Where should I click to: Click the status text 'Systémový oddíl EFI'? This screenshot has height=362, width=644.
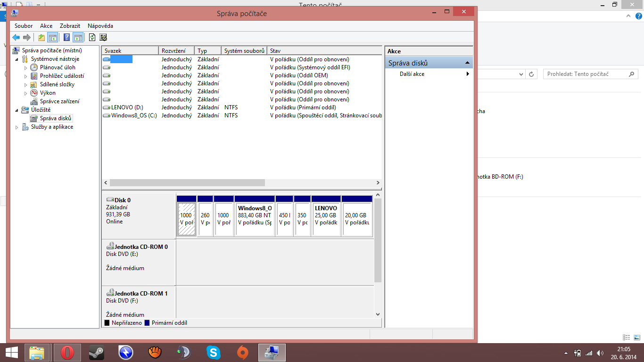(324, 67)
